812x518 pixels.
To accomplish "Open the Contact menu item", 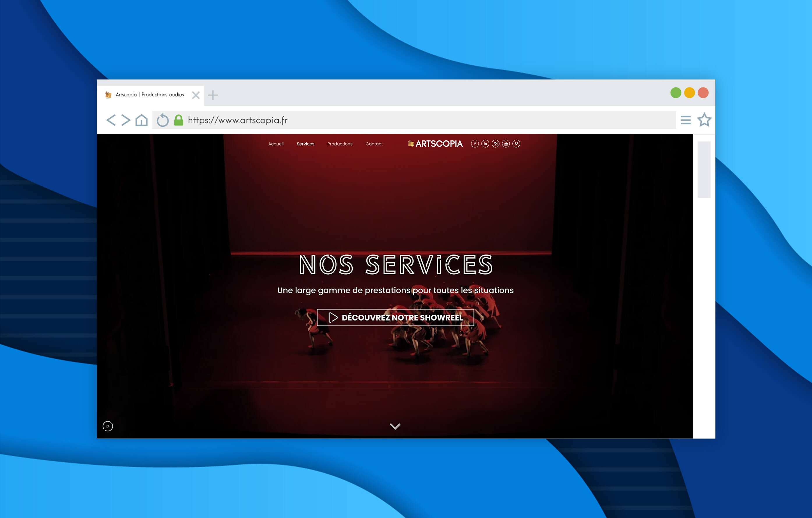I will pyautogui.click(x=374, y=144).
